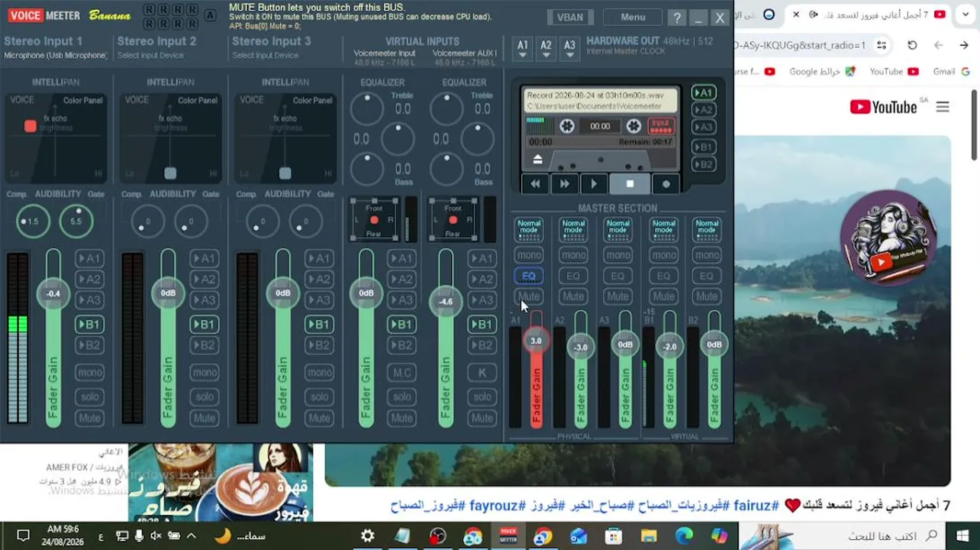Screen dimensions: 980x550
Task: Open the Gmail bookmark
Action: tap(950, 72)
